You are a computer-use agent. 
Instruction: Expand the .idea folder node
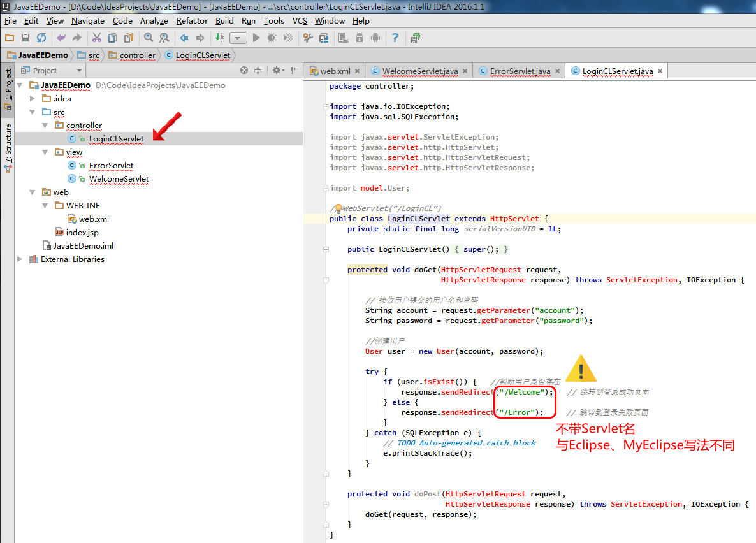[x=33, y=98]
